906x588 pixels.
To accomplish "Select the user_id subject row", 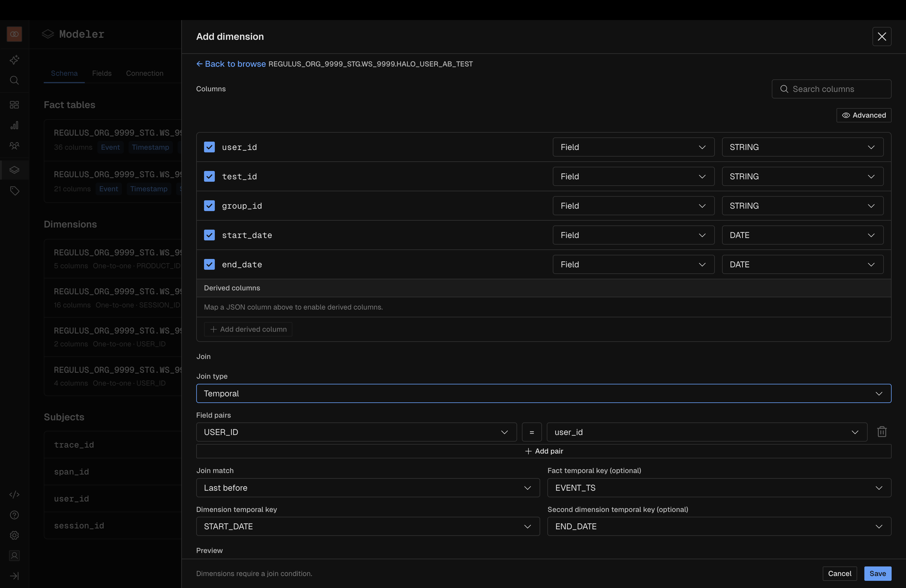I will click(113, 498).
